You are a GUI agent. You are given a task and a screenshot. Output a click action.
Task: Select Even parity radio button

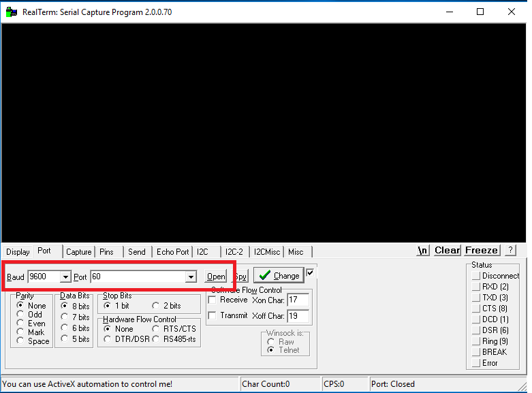click(x=20, y=324)
